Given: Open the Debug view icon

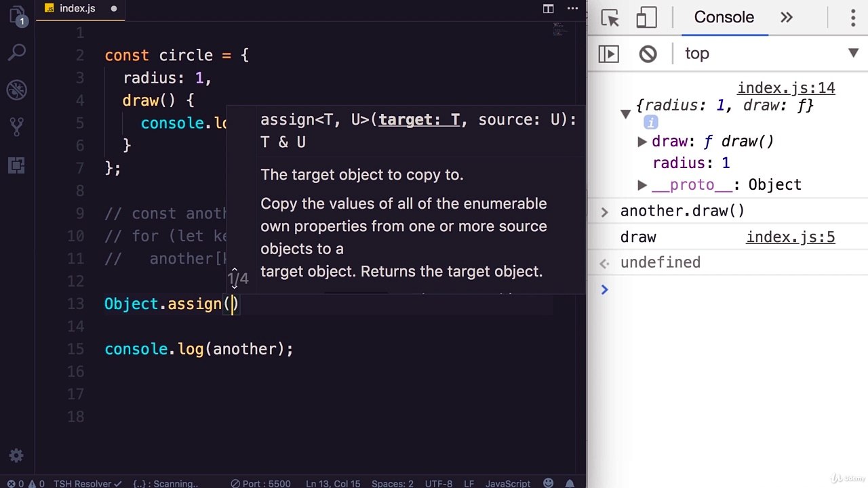Looking at the screenshot, I should click(x=17, y=89).
